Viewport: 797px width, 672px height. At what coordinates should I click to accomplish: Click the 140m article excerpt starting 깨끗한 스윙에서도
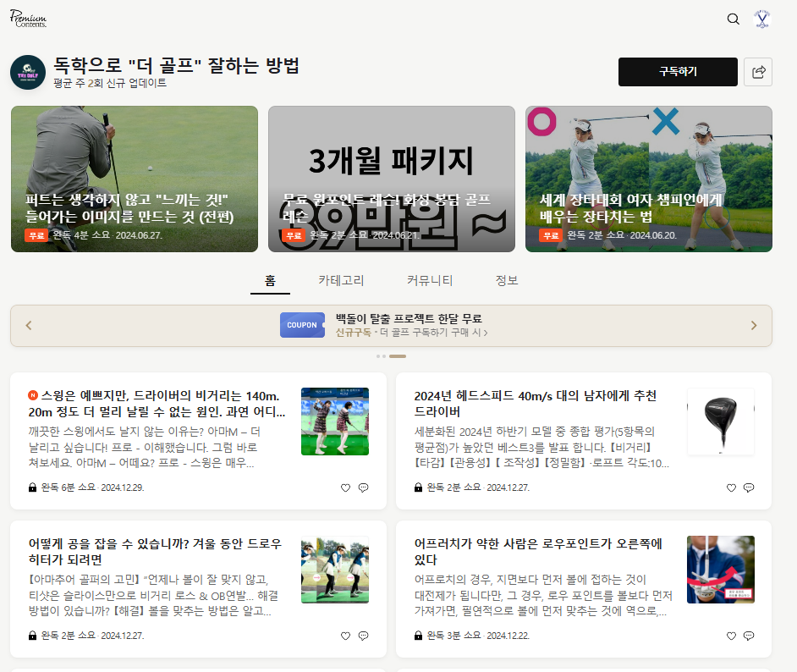click(x=145, y=448)
